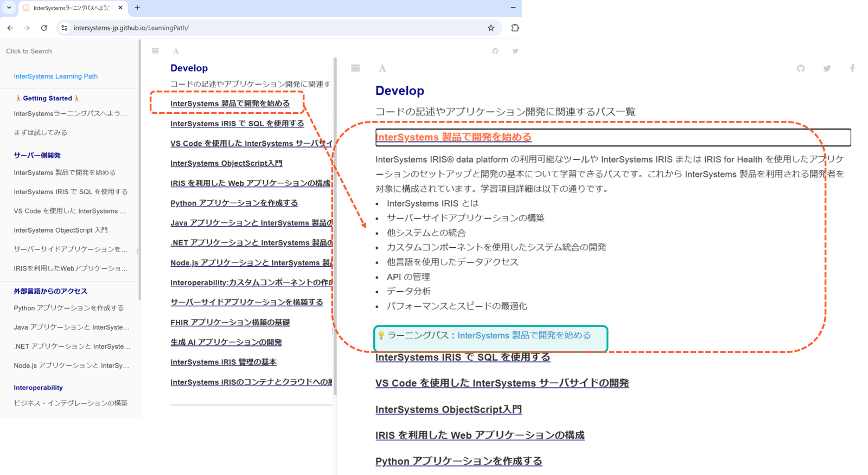The width and height of the screenshot is (868, 475).
Task: Click the address bar URL field
Action: click(x=271, y=28)
